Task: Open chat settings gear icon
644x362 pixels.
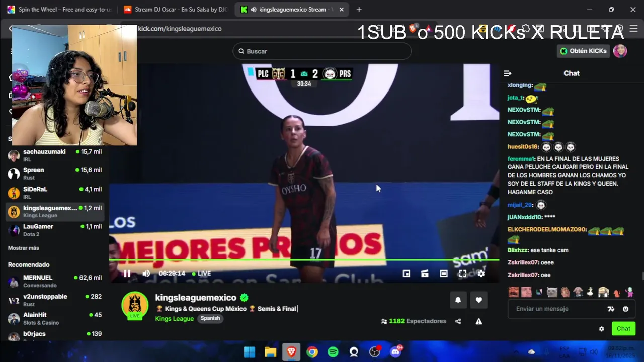Action: coord(601,329)
